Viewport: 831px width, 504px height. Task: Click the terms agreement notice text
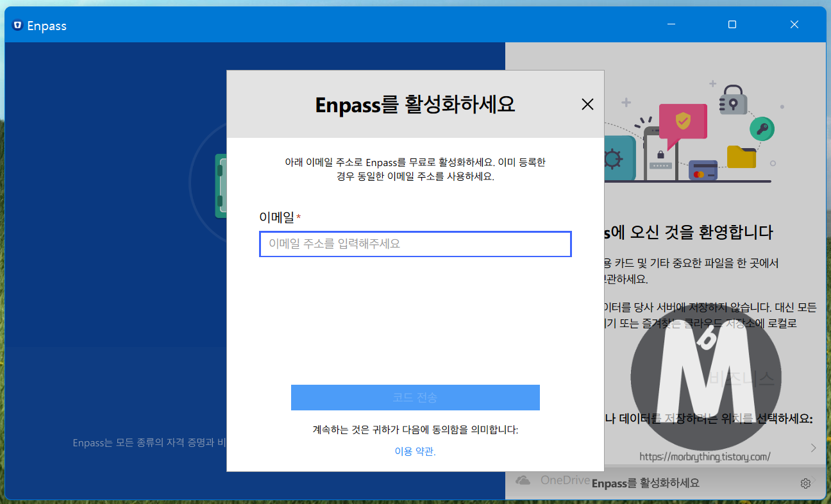(x=415, y=430)
